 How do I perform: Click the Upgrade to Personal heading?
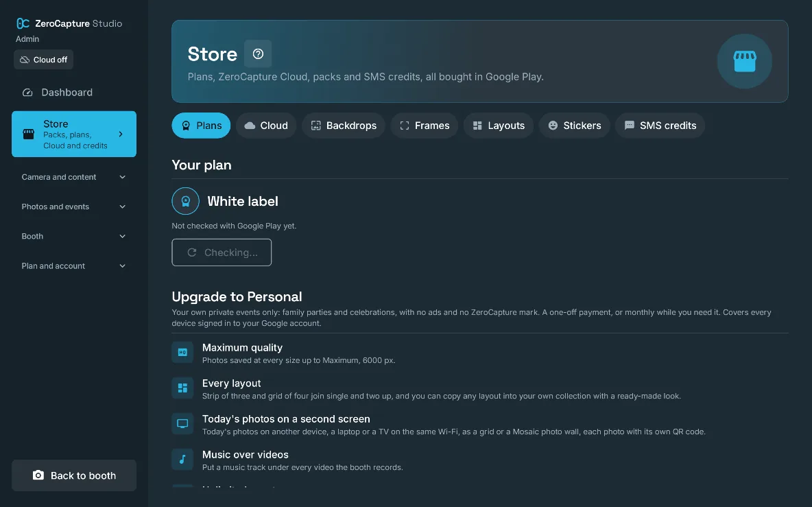(x=237, y=297)
